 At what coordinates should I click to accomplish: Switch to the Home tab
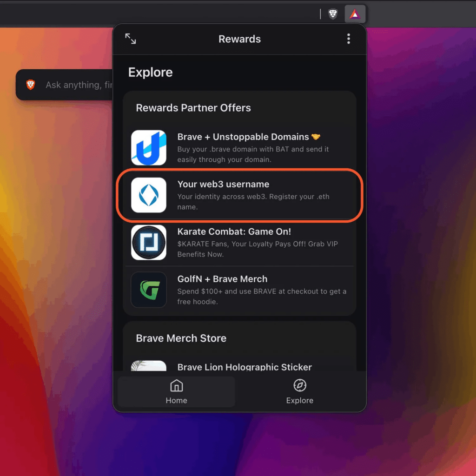click(x=176, y=391)
